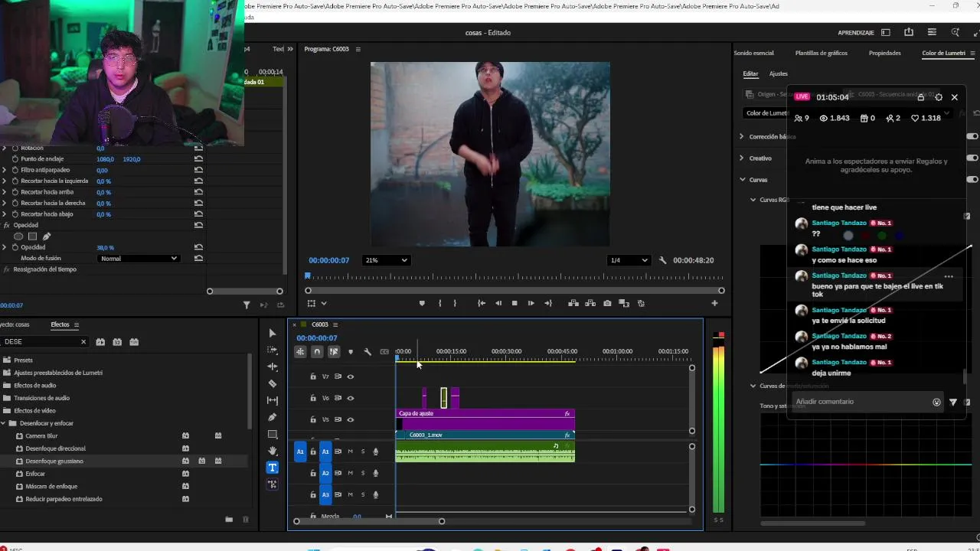Enable voice-over record on A3
Viewport: 980px width, 551px height.
coord(375,494)
